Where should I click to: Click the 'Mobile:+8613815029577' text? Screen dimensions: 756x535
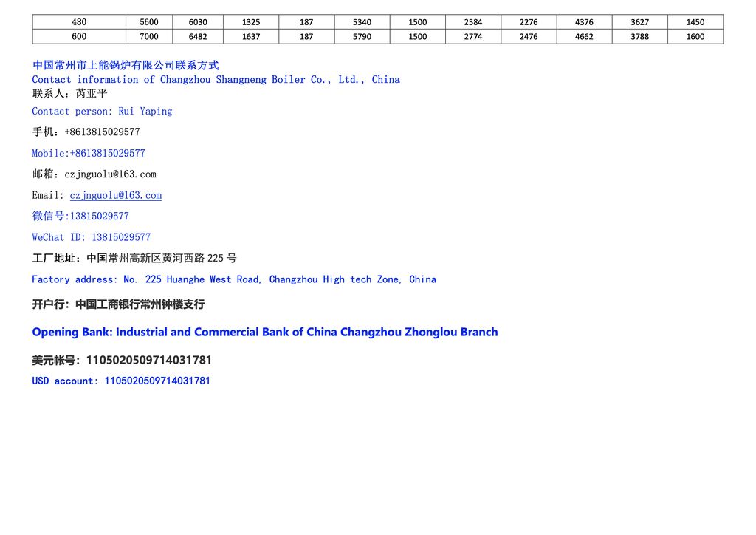[x=89, y=153]
